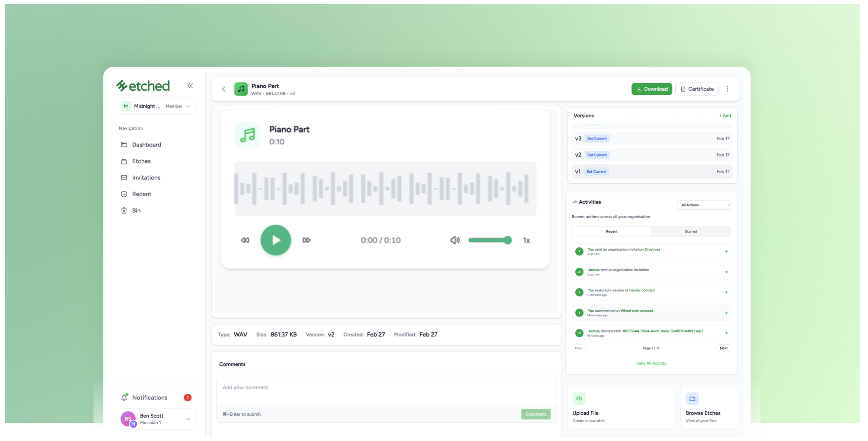The height and width of the screenshot is (441, 868).
Task: Set v3 as current version
Action: (597, 139)
